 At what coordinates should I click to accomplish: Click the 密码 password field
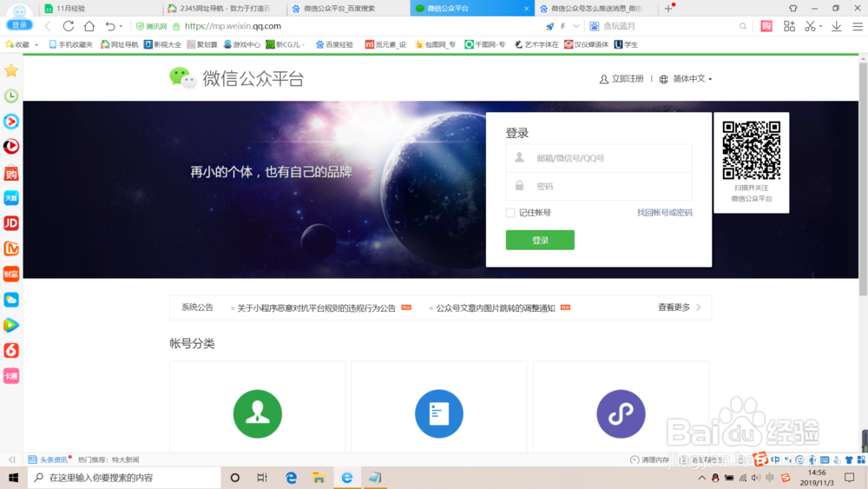point(599,186)
